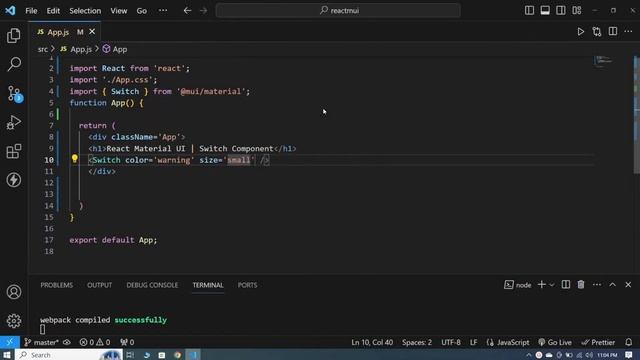The height and width of the screenshot is (360, 640).
Task: Kill terminal with trash icon
Action: click(x=581, y=284)
